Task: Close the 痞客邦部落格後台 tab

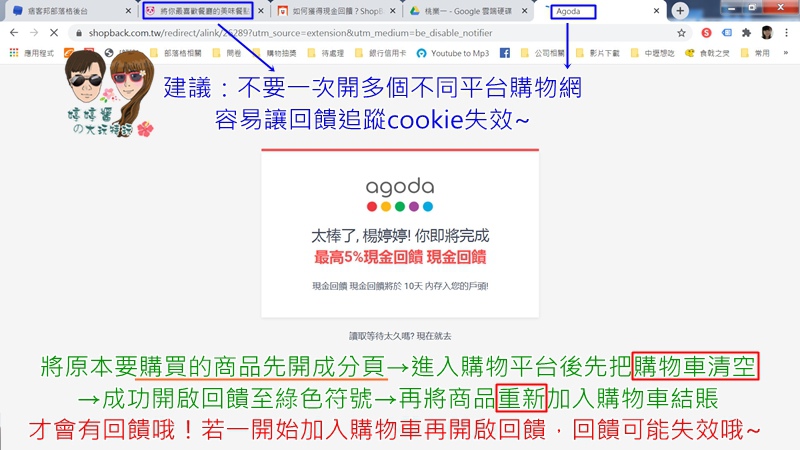Action: (128, 11)
